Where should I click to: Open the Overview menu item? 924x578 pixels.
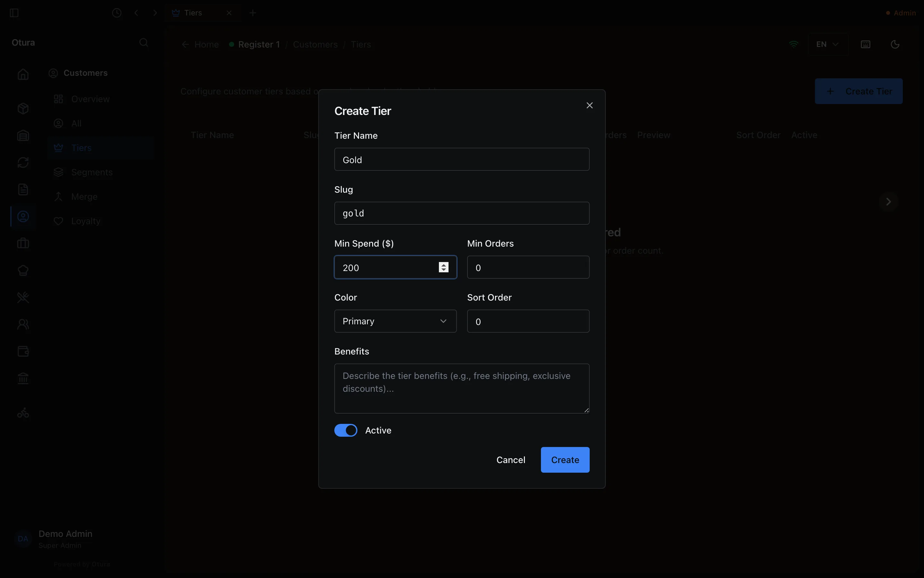(101, 99)
